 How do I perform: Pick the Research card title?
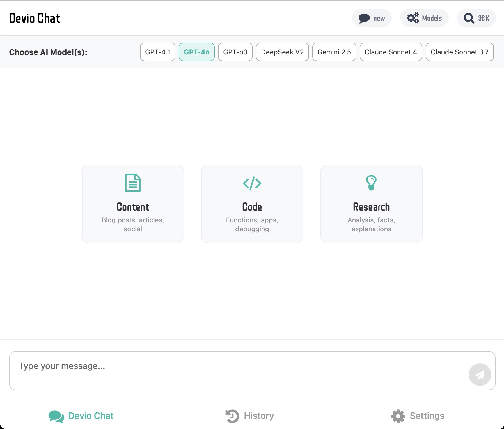371,207
